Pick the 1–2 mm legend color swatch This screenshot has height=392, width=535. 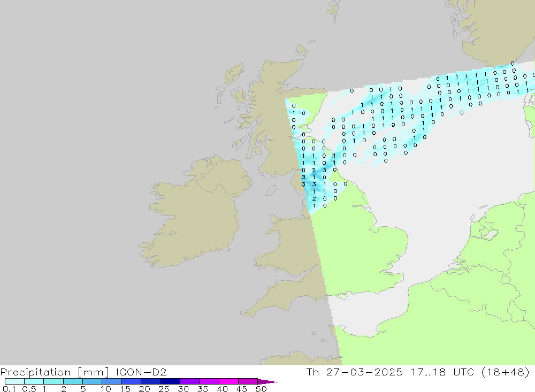click(53, 381)
